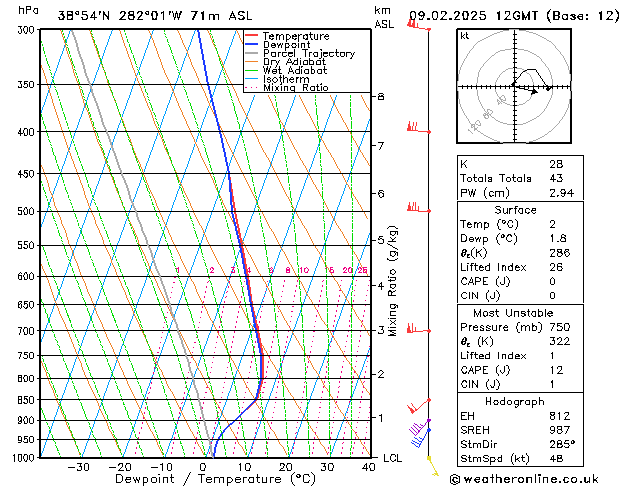Click the red wind barb near 850 hPa

[x=419, y=406]
